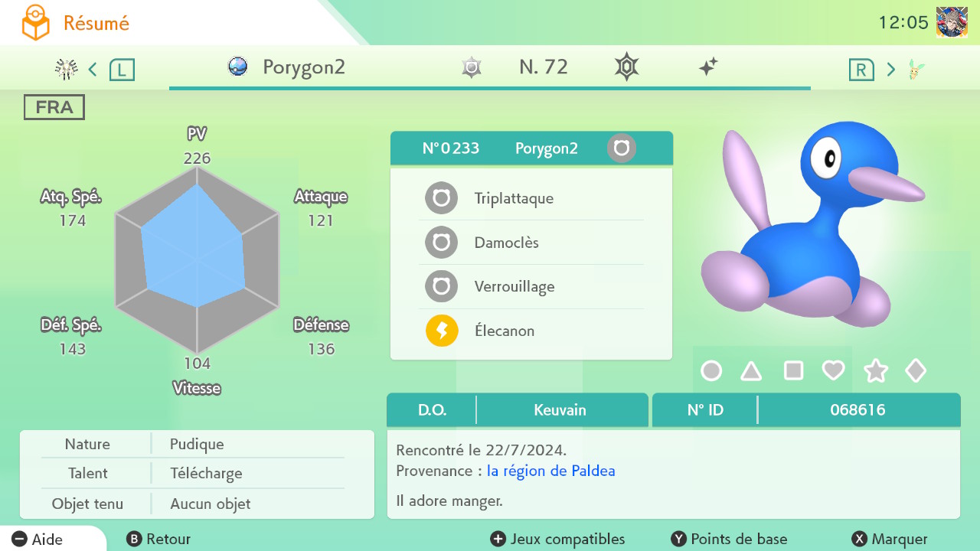The height and width of the screenshot is (551, 980).
Task: Go to previous Pokémon with left chevron
Action: 93,70
